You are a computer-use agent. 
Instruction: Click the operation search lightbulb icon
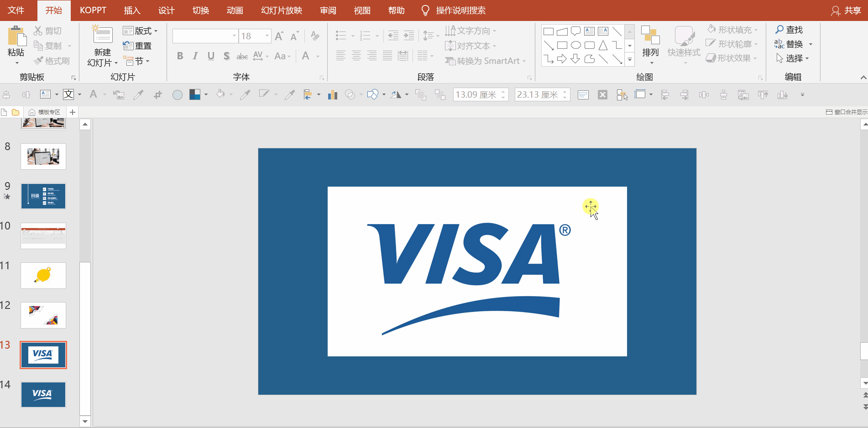point(425,10)
